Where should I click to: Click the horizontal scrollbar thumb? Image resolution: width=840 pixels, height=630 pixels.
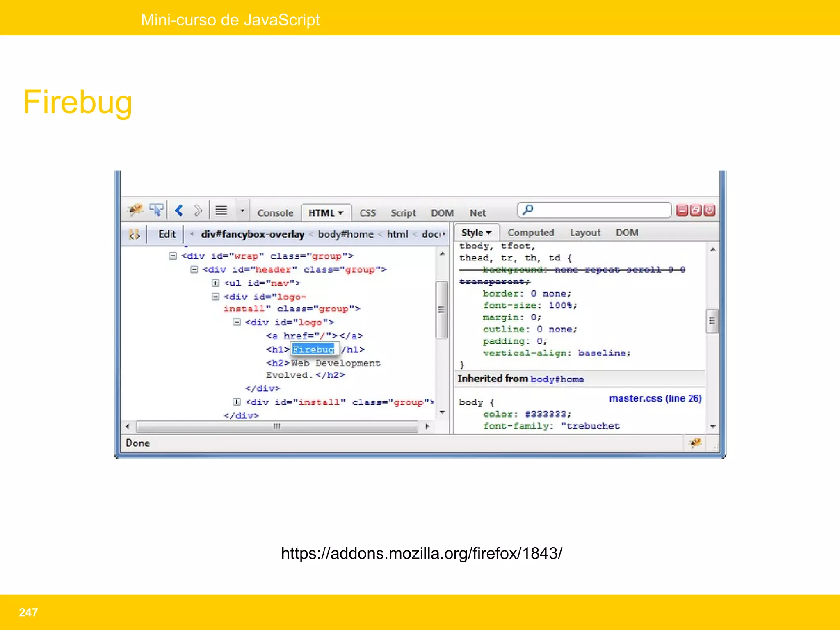[277, 427]
